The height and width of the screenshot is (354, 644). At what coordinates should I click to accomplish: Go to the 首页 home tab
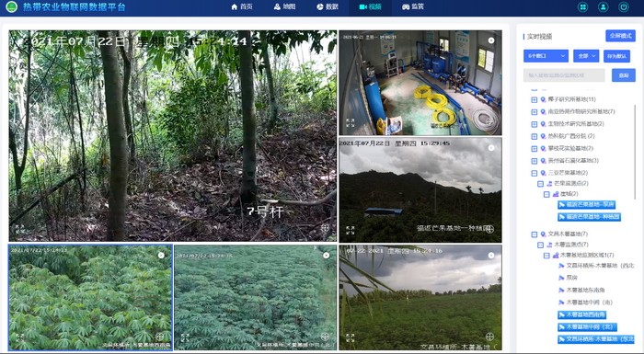(x=242, y=7)
